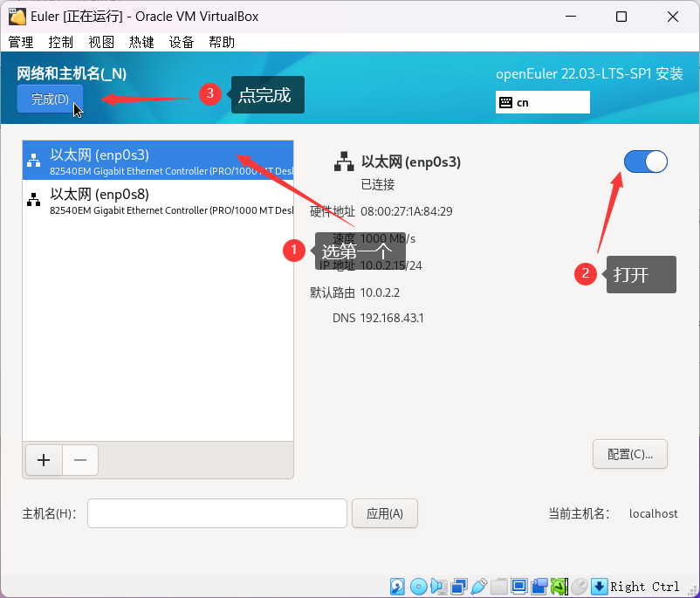
Task: Click the 网络和主机名(_N) page heading
Action: [x=72, y=73]
